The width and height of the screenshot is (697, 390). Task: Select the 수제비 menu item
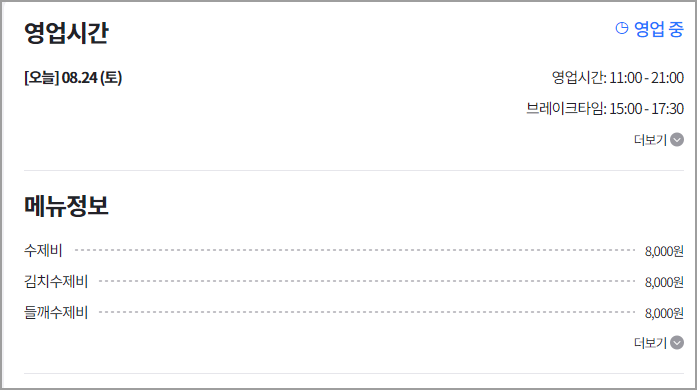[43, 251]
